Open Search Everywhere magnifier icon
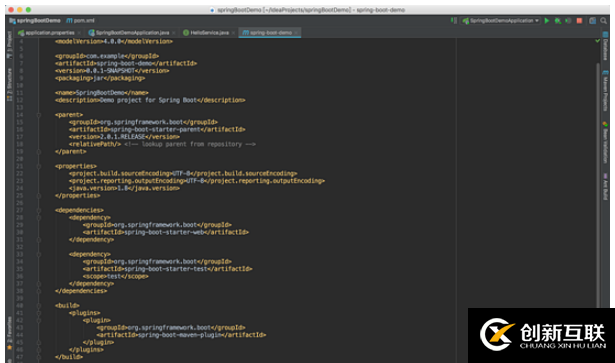The height and width of the screenshot is (363, 615). coord(604,21)
